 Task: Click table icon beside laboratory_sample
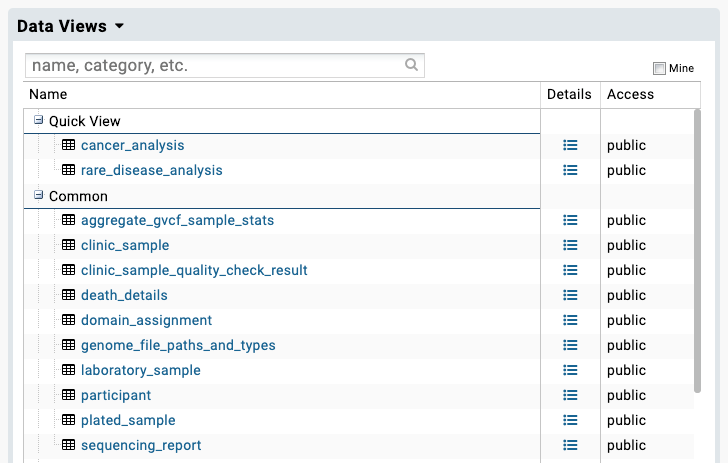point(68,370)
